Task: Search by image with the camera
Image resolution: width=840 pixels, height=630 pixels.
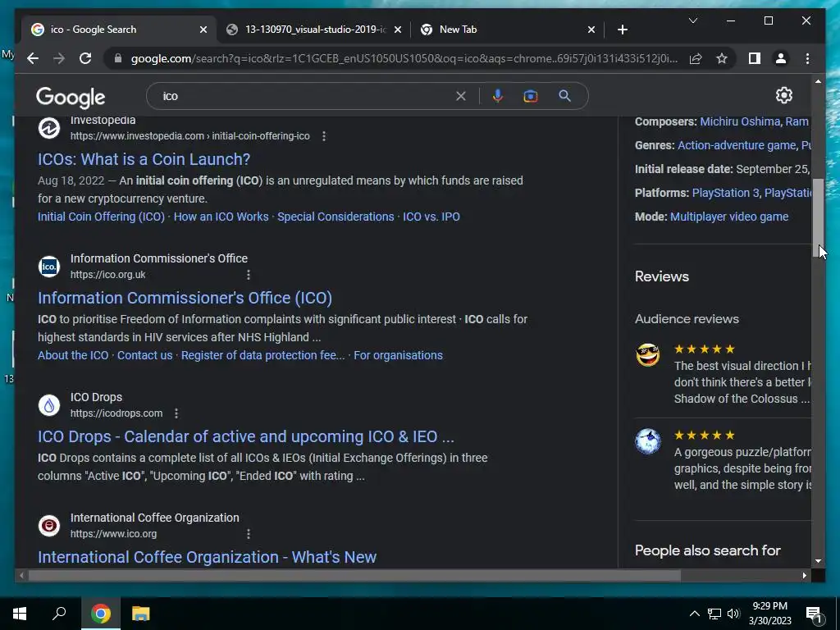Action: (x=531, y=96)
